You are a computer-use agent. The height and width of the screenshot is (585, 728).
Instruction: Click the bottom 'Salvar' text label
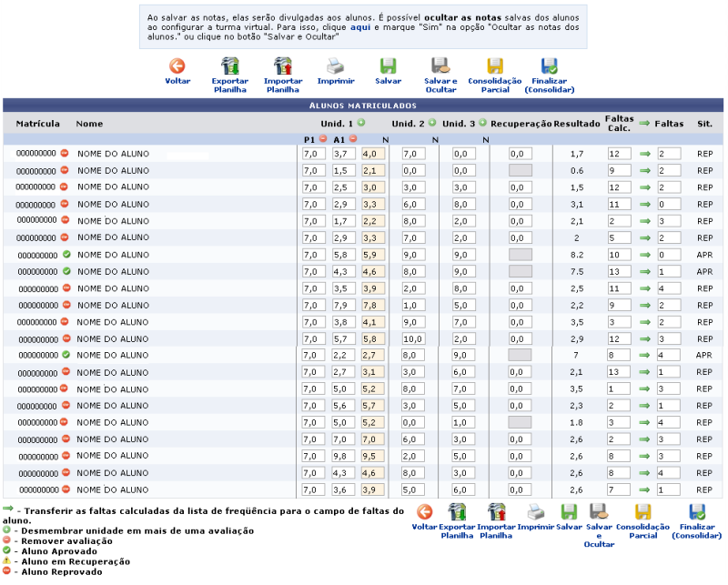[569, 527]
